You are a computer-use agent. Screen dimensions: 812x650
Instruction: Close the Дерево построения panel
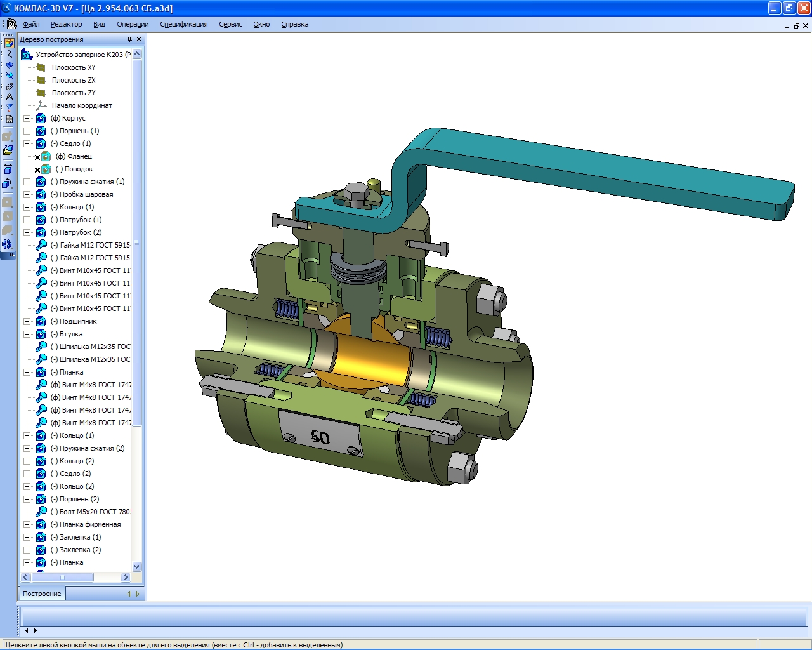pyautogui.click(x=139, y=39)
